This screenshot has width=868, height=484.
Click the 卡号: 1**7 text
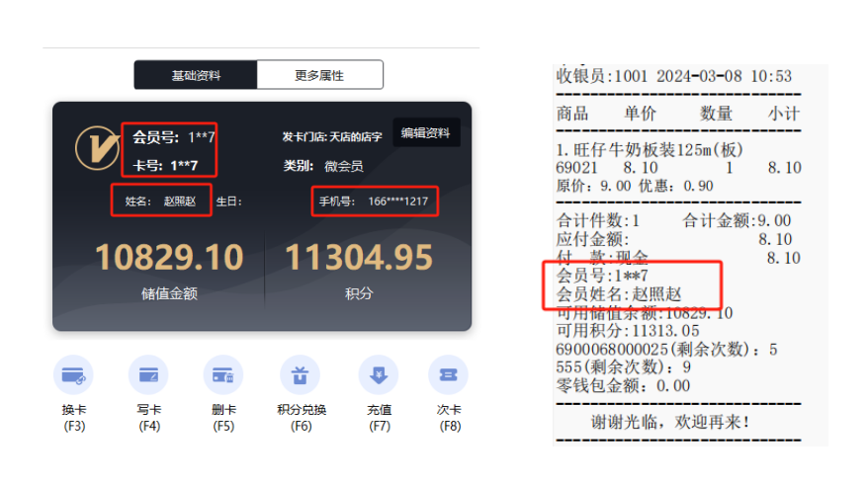(165, 165)
